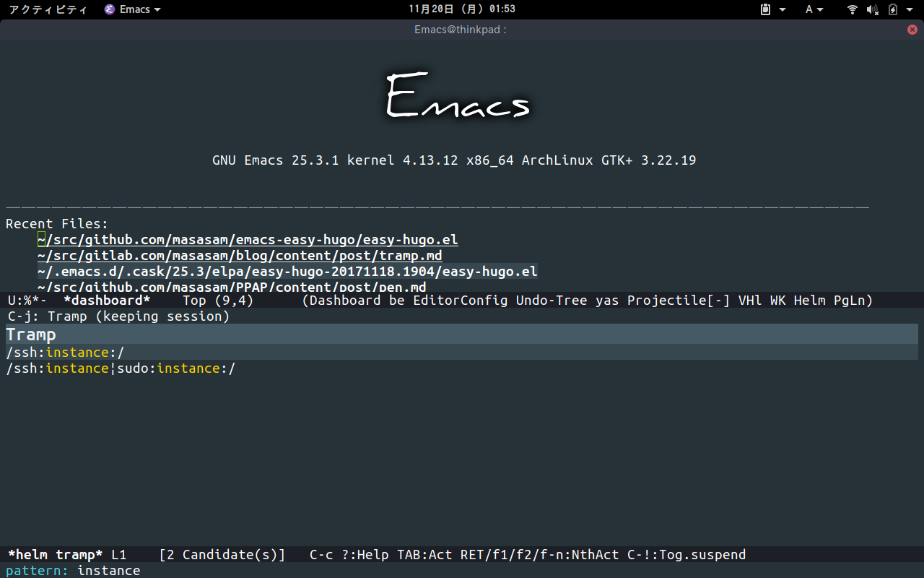The height and width of the screenshot is (578, 924).
Task: Click the TAB:Act hint
Action: tap(424, 555)
